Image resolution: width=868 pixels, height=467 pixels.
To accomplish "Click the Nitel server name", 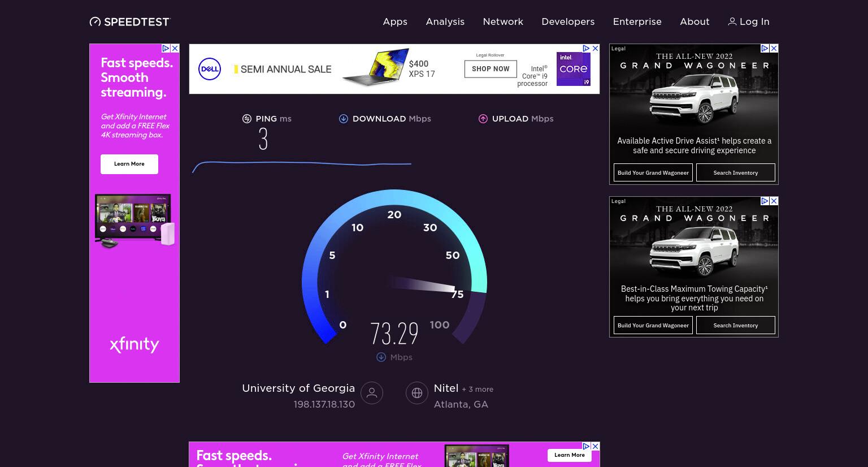I will pos(446,388).
